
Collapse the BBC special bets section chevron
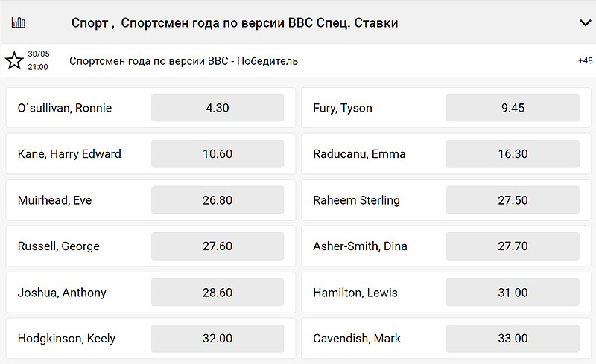[585, 23]
